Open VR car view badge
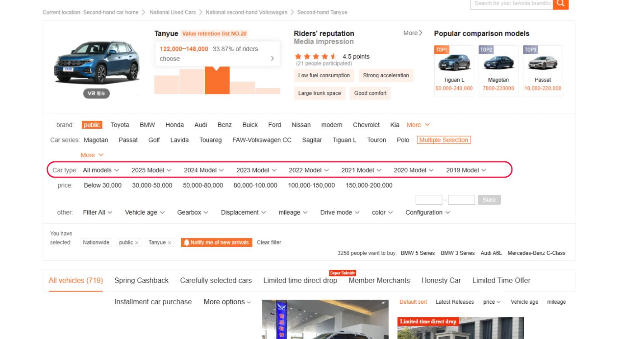This screenshot has width=644, height=339. (x=96, y=94)
